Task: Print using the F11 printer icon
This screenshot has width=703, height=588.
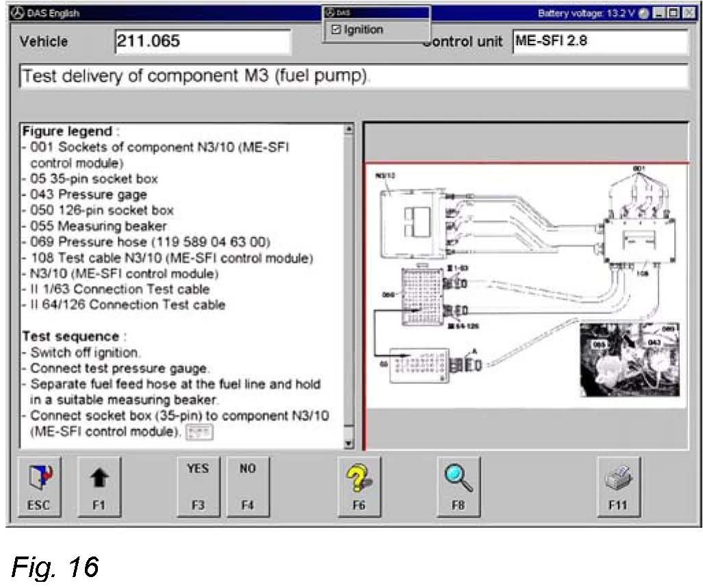Action: [x=619, y=487]
